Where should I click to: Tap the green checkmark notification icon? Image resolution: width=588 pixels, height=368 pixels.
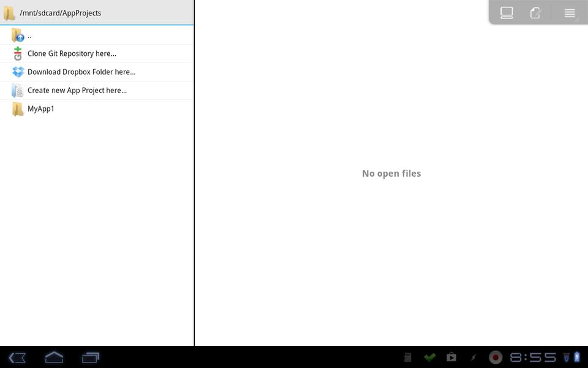(x=430, y=357)
